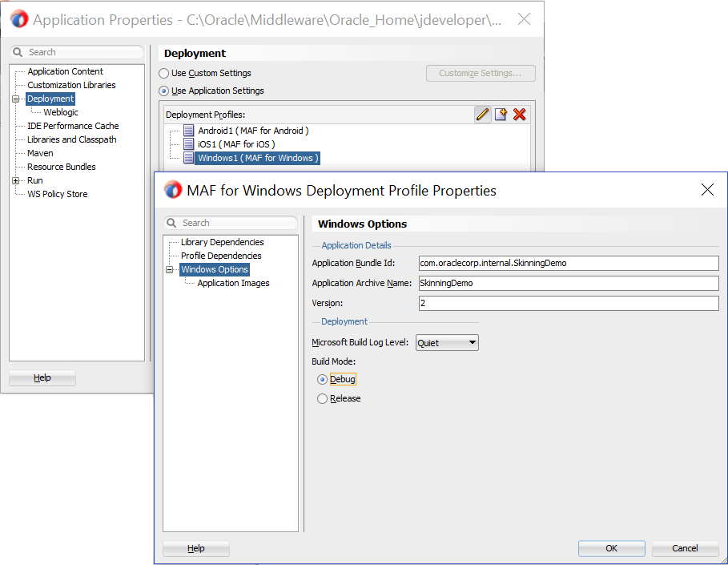Close the Application Properties window
Screen dimensions: 728x565
[524, 19]
